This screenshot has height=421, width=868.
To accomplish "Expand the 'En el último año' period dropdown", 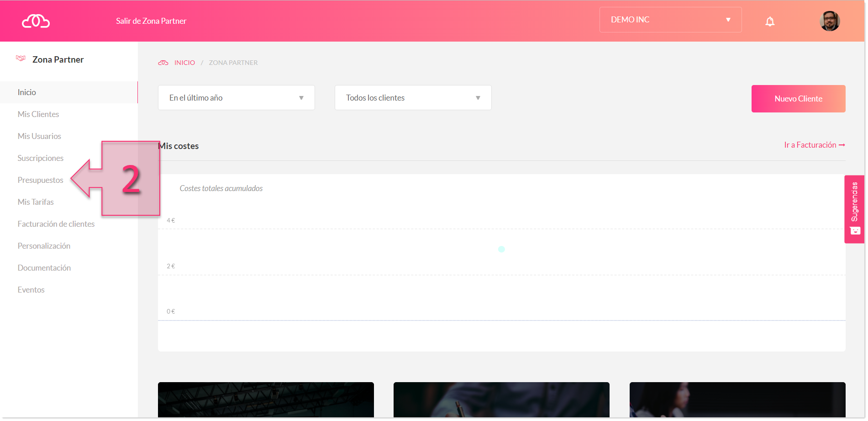I will pyautogui.click(x=236, y=98).
